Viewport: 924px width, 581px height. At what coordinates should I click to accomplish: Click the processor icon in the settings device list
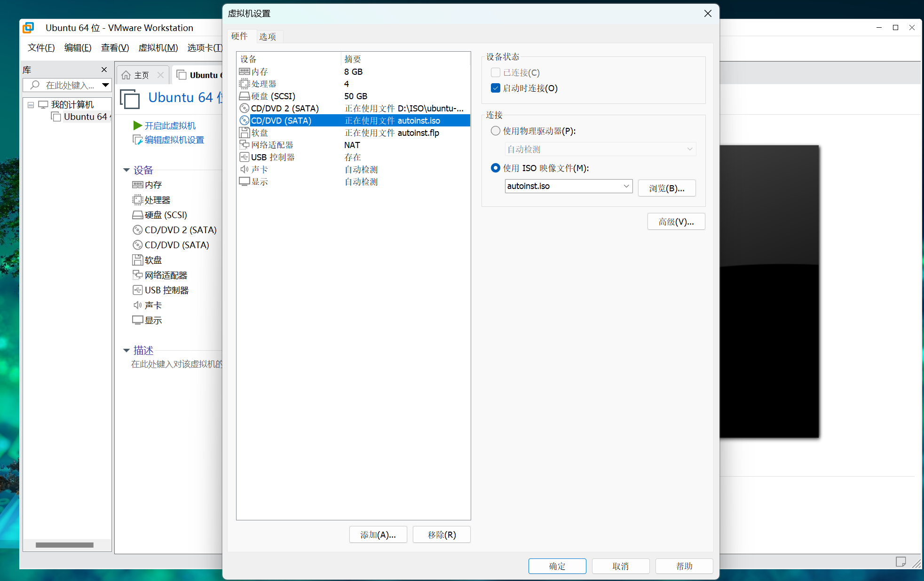244,84
